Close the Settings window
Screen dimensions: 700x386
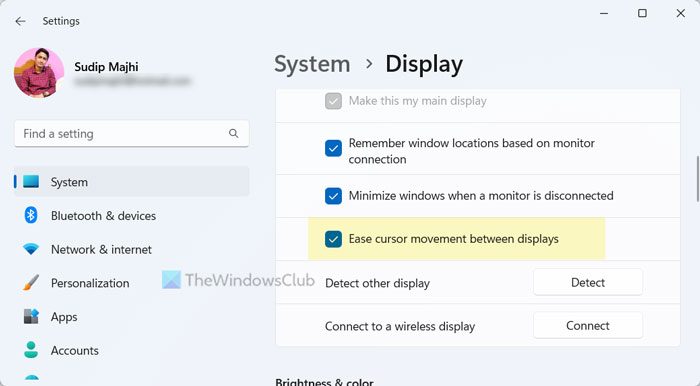pos(680,13)
